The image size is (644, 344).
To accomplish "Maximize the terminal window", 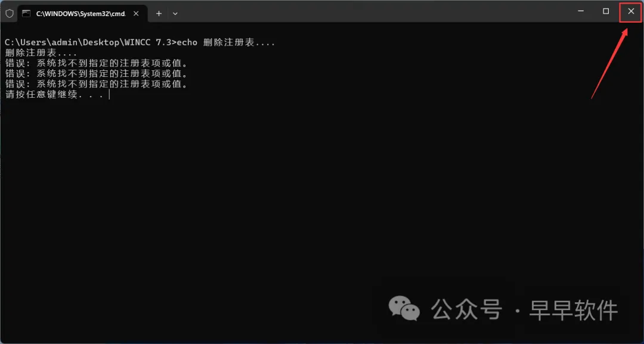I will pyautogui.click(x=606, y=11).
